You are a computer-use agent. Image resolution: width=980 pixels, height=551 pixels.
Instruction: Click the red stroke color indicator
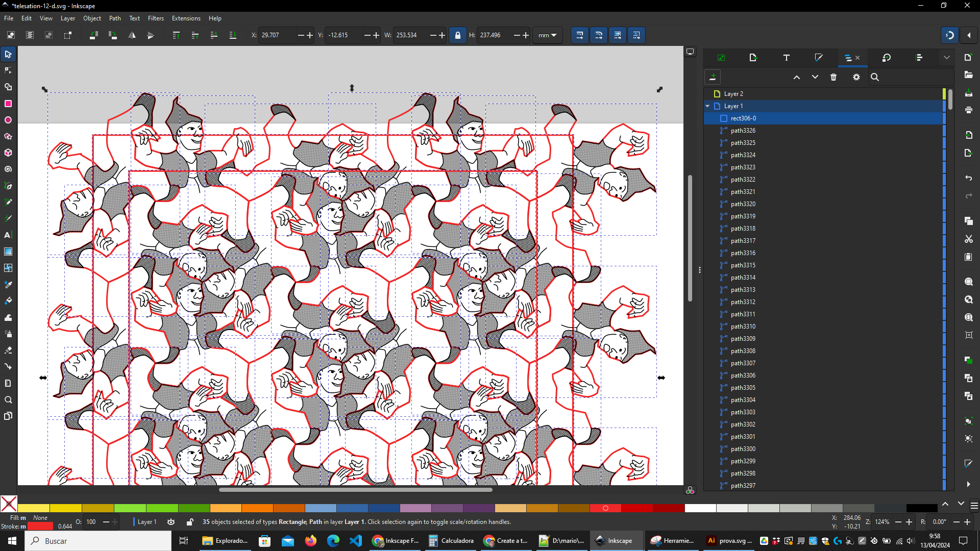[40, 527]
